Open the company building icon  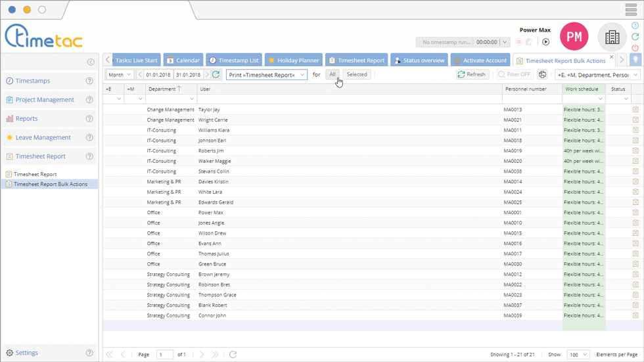click(x=612, y=37)
